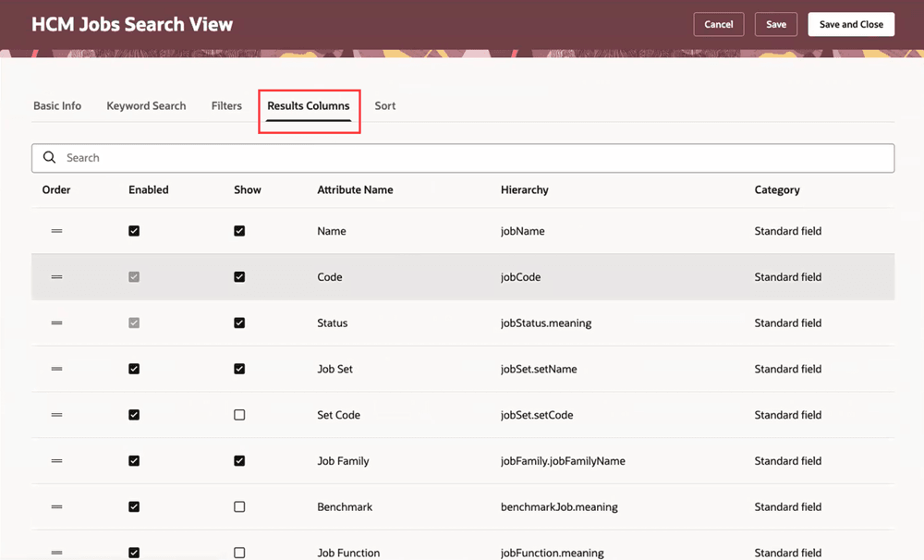924x560 pixels.
Task: Click the Category column header
Action: [777, 189]
